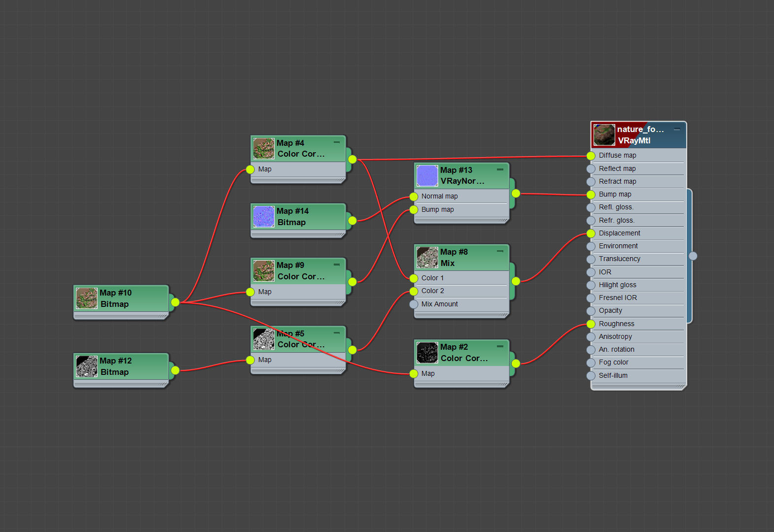
Task: Click the Map input socket of Map #4
Action: 250,169
